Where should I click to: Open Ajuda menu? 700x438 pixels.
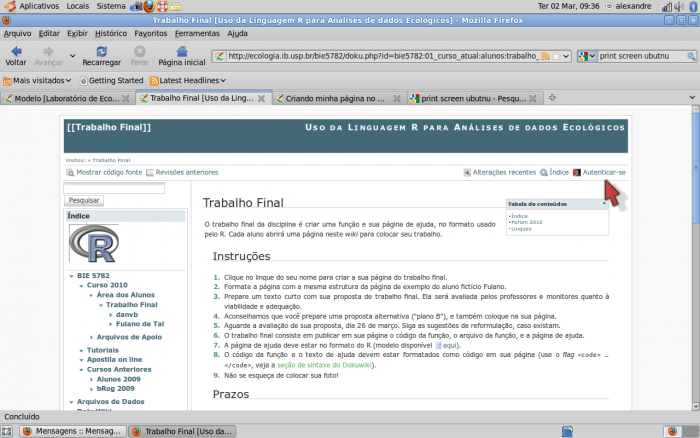[237, 33]
